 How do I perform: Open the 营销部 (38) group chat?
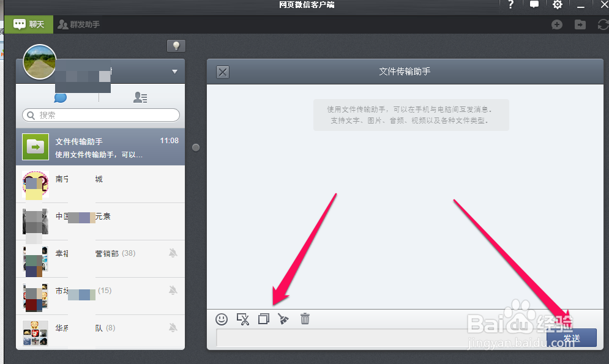[100, 259]
